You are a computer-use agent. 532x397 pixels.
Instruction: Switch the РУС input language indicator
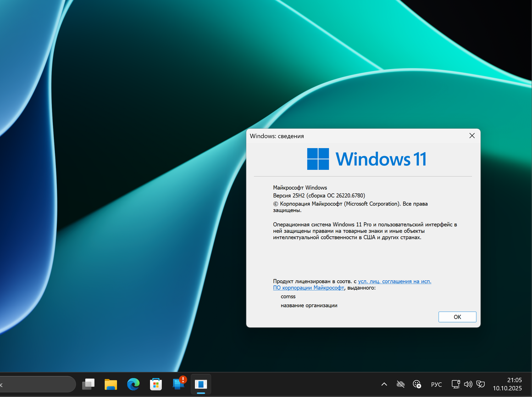click(x=436, y=384)
